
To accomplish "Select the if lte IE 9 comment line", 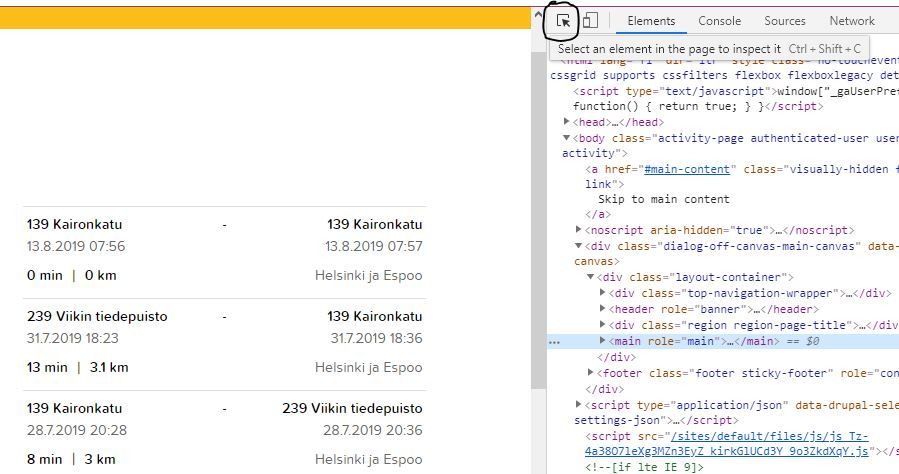I will (643, 467).
